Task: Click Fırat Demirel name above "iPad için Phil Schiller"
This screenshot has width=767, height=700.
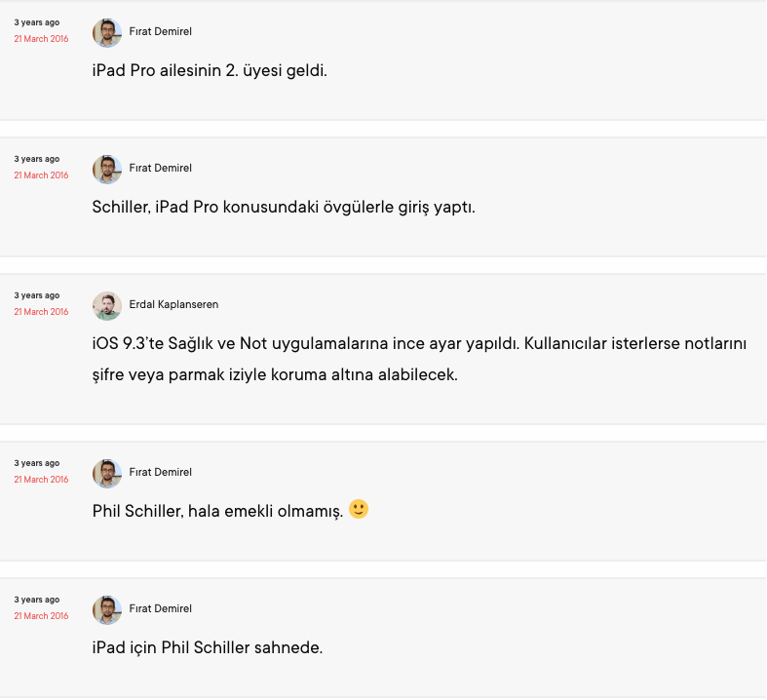Action: click(160, 608)
